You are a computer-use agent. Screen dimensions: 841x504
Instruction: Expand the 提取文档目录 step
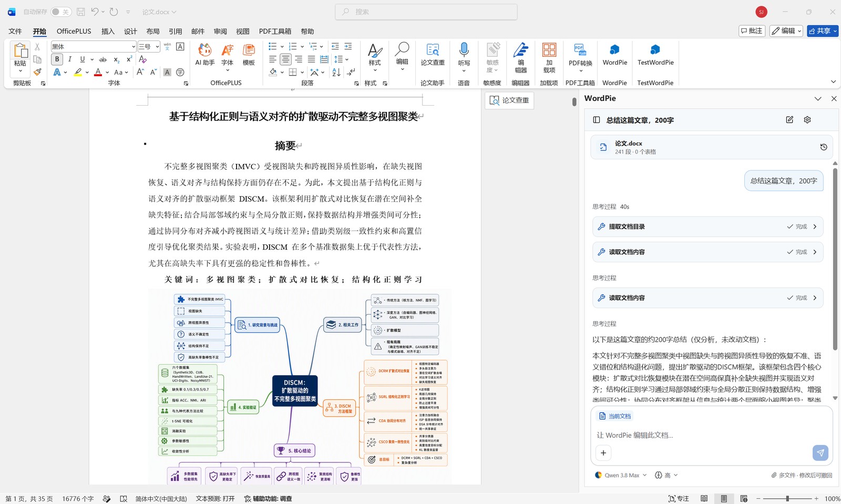click(707, 227)
